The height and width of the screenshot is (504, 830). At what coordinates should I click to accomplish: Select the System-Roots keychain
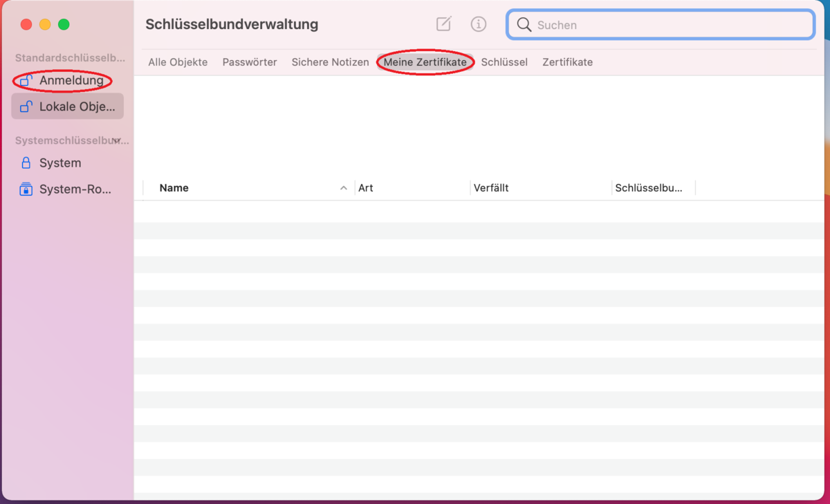click(x=67, y=189)
